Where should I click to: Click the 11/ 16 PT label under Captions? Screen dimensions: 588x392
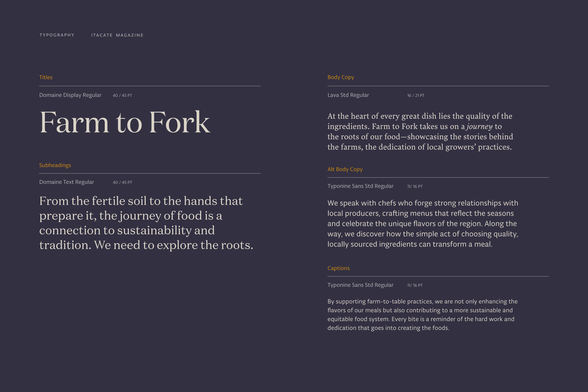(x=415, y=285)
